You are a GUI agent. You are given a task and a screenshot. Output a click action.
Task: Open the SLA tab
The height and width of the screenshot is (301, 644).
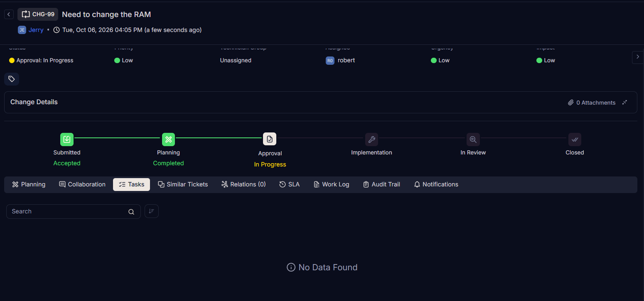[x=289, y=184]
